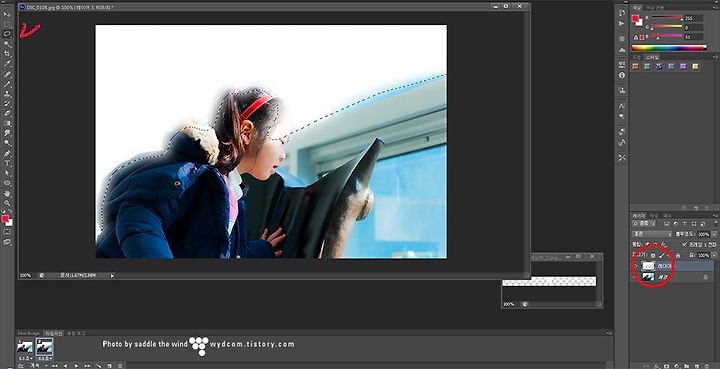The height and width of the screenshot is (369, 720).
Task: Click the foreground red color in toolbar
Action: (5, 219)
